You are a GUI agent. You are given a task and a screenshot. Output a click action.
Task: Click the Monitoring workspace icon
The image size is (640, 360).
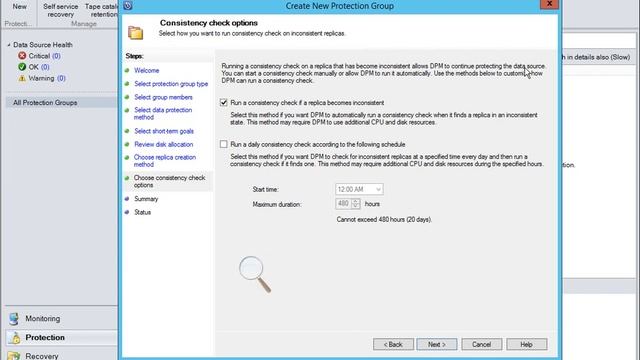coord(14,318)
